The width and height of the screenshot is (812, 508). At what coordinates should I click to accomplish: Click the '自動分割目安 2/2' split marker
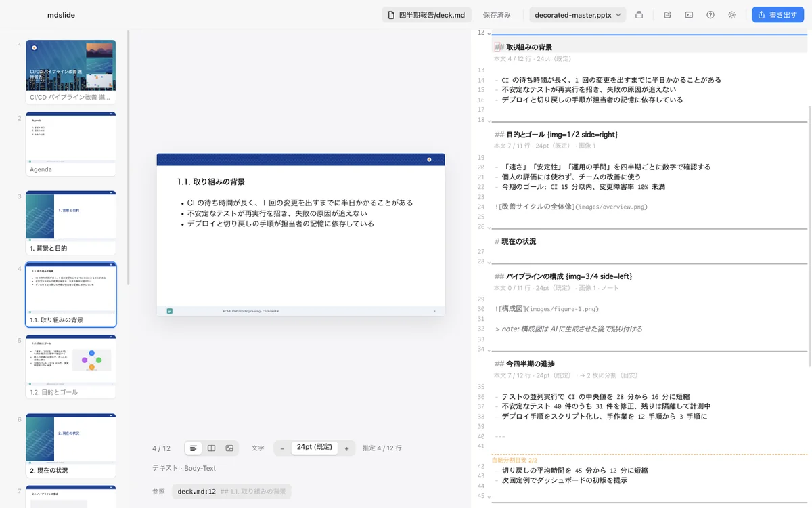coord(514,461)
